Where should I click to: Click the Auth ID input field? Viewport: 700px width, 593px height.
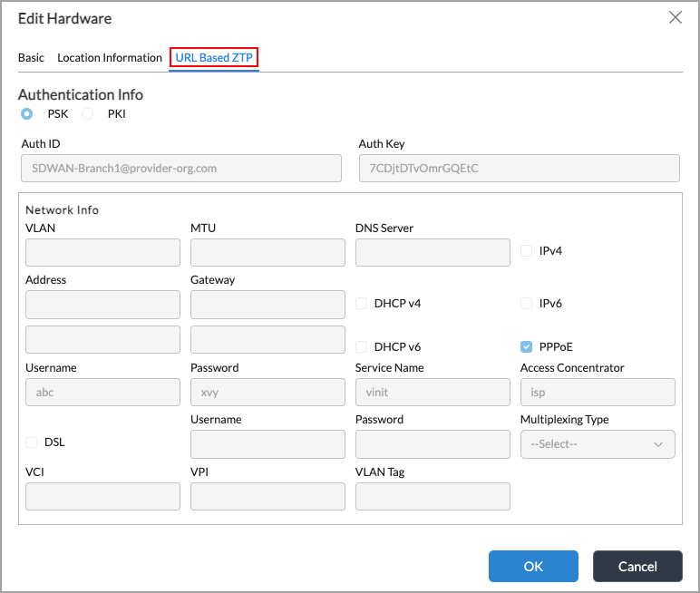(x=181, y=168)
